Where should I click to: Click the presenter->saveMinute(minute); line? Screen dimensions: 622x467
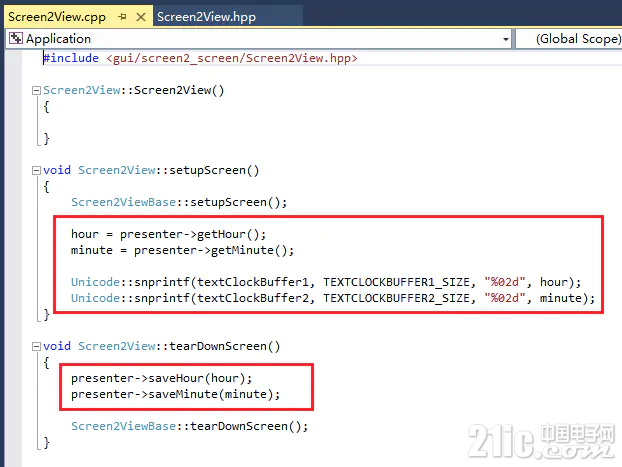pyautogui.click(x=175, y=394)
